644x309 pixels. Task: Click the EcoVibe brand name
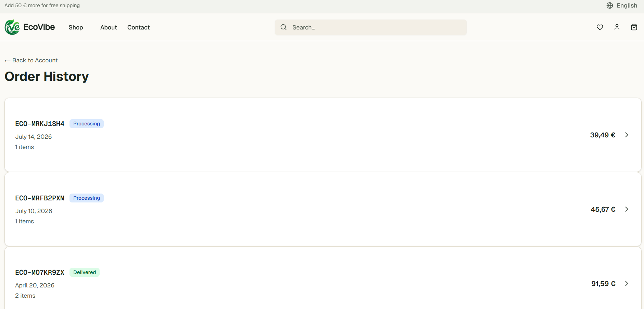point(39,27)
